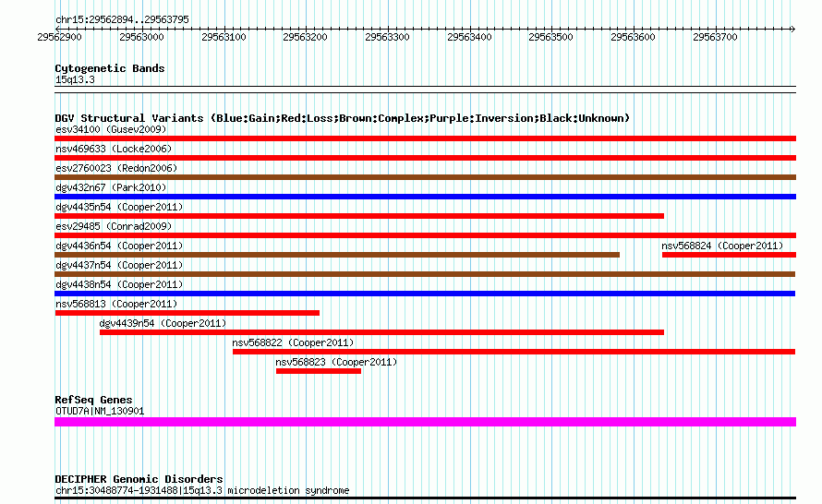Viewport: 822px width, 504px height.
Task: Click ruler position 29563200
Action: 305,37
